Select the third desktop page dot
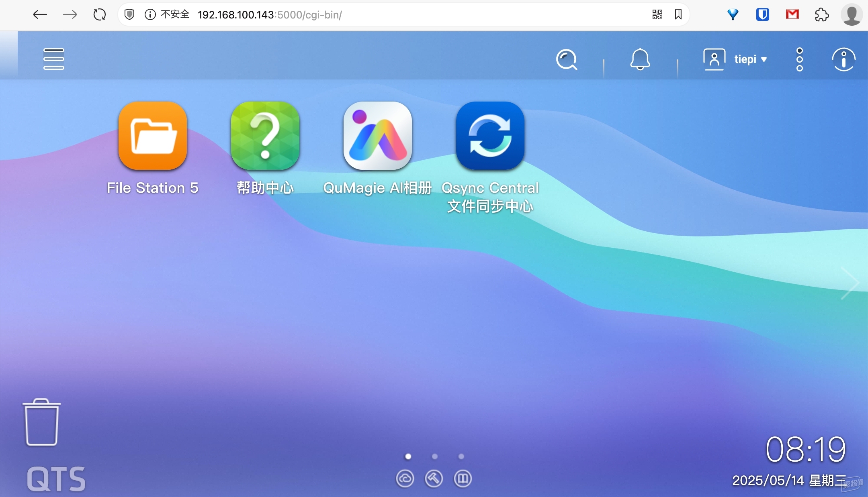 461,456
